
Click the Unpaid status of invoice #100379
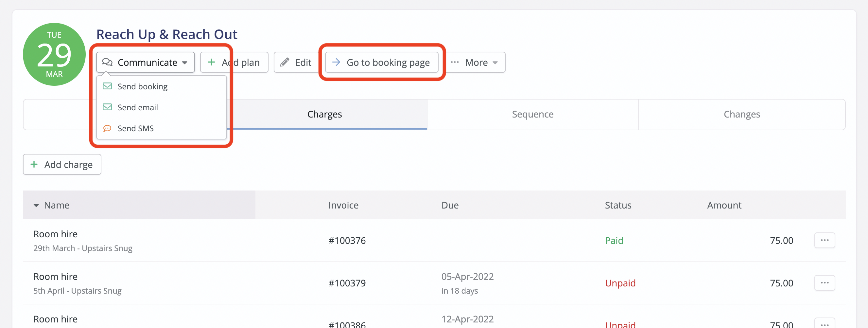point(620,283)
